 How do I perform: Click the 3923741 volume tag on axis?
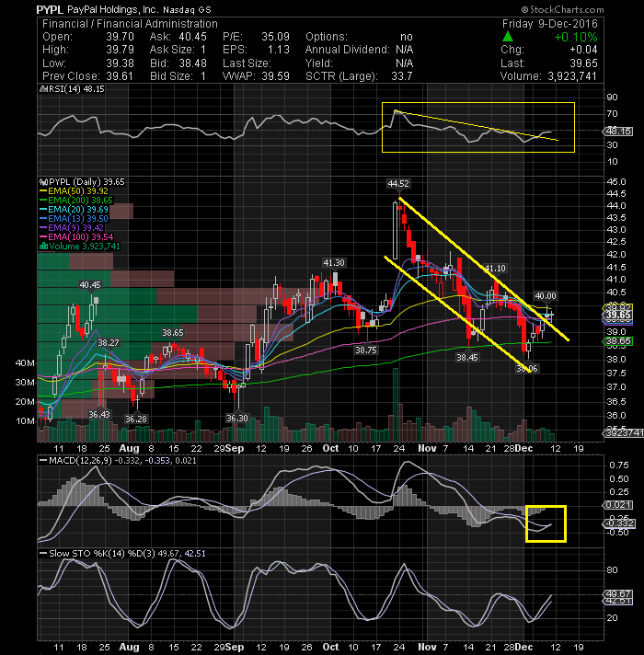coord(624,433)
